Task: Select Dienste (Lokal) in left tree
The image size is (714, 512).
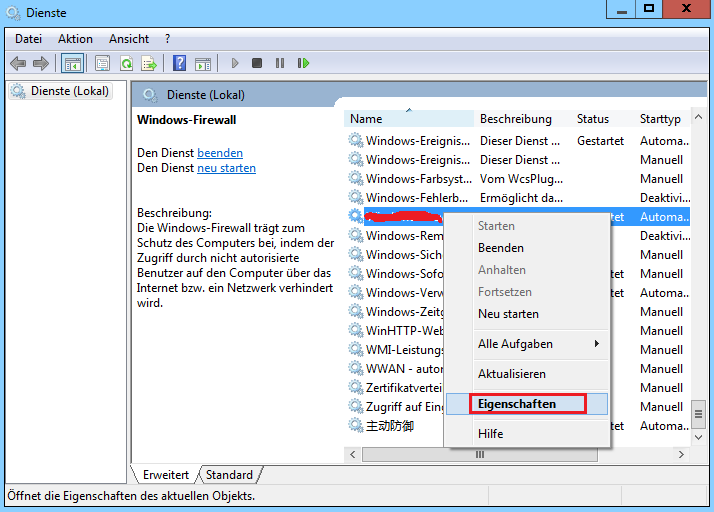Action: pos(61,91)
